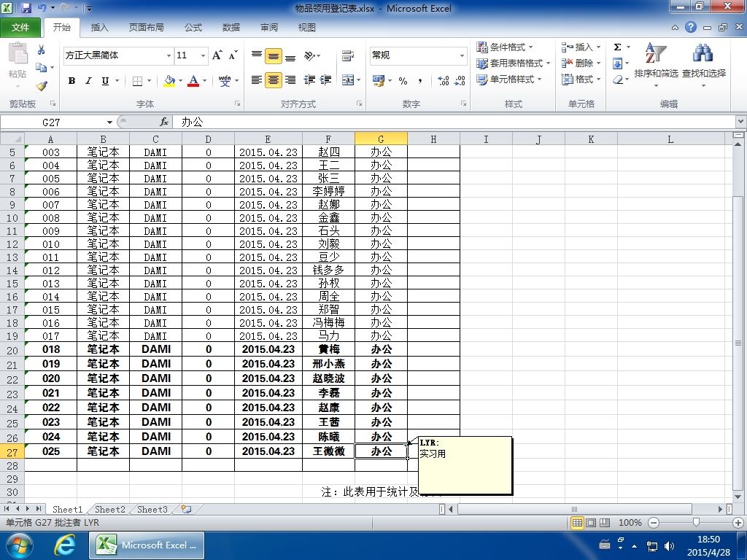The height and width of the screenshot is (560, 747).
Task: Open the font name dropdown 方正大黑简体
Action: pos(169,55)
